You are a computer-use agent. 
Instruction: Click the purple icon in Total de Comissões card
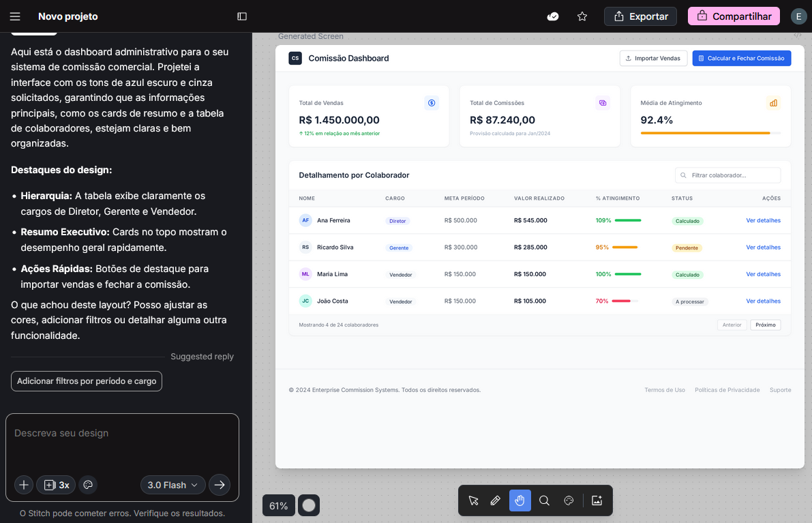[602, 102]
